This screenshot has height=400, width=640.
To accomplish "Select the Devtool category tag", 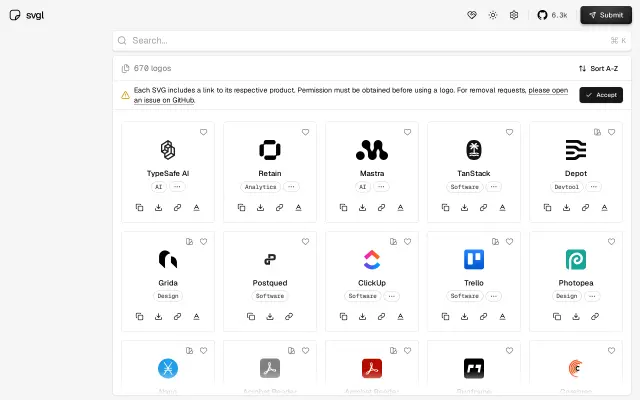I will point(567,187).
